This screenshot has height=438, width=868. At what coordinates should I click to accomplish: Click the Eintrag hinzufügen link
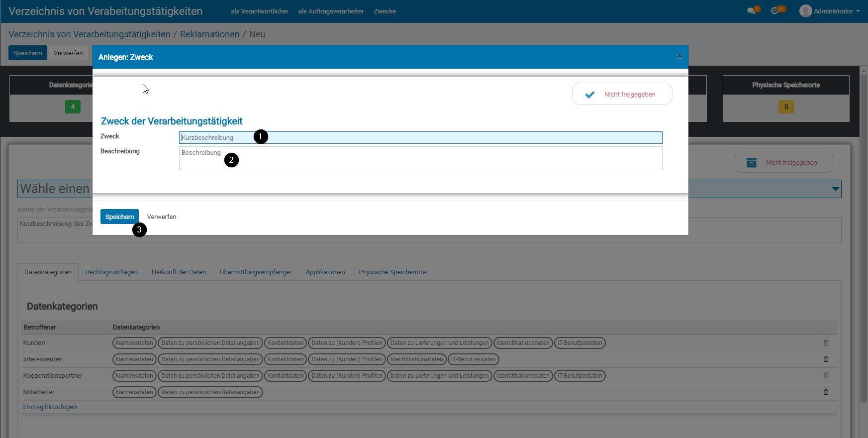(50, 407)
